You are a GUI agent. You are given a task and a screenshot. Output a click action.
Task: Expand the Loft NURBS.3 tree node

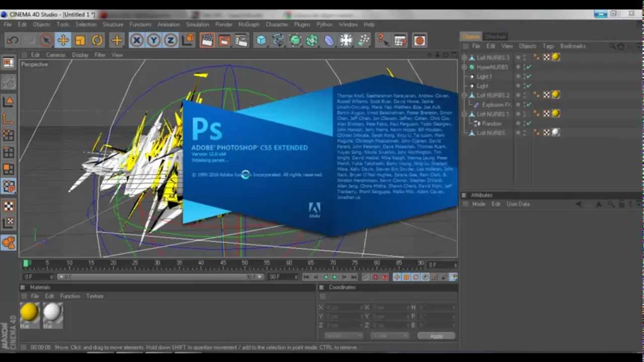[464, 58]
